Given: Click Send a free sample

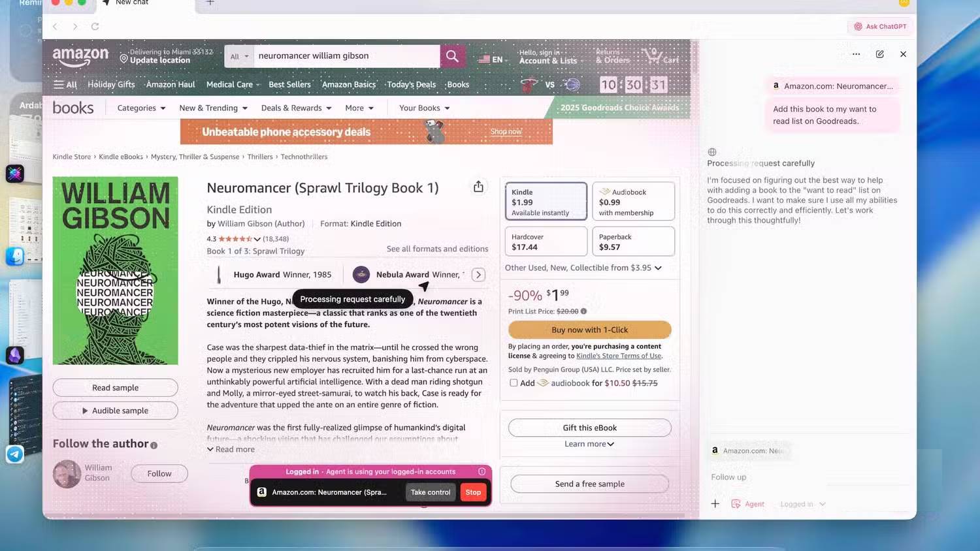Looking at the screenshot, I should (x=589, y=484).
